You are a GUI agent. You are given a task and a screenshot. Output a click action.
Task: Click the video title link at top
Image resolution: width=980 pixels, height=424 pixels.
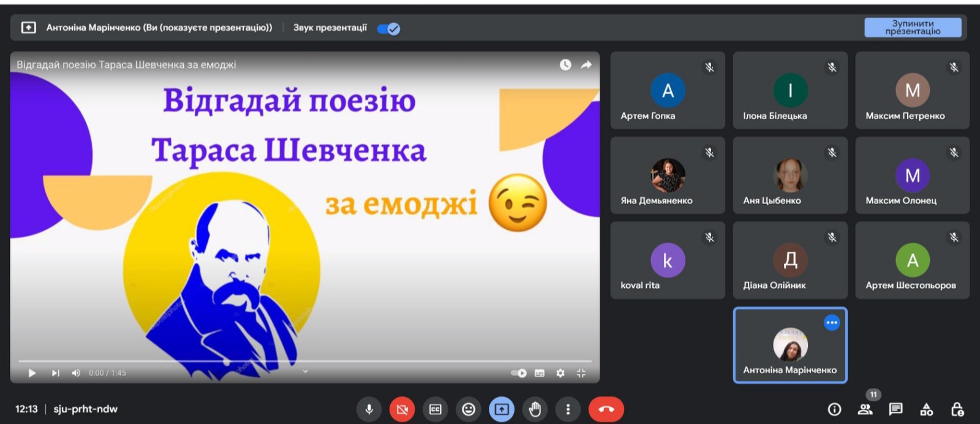126,65
